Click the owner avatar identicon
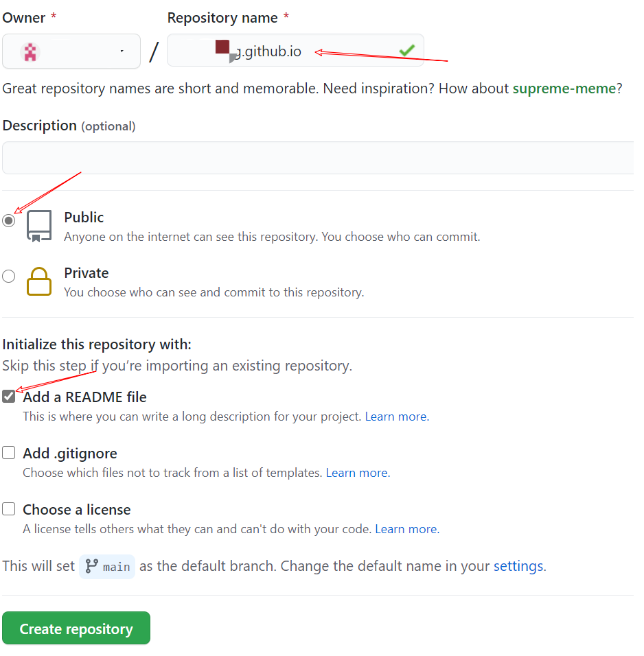Viewport: 644px width, 656px height. (30, 52)
